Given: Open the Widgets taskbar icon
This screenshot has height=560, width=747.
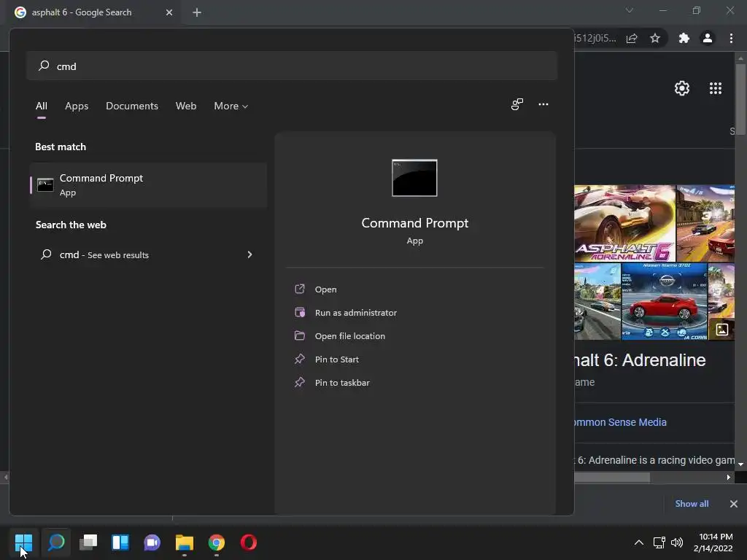Looking at the screenshot, I should tap(120, 542).
